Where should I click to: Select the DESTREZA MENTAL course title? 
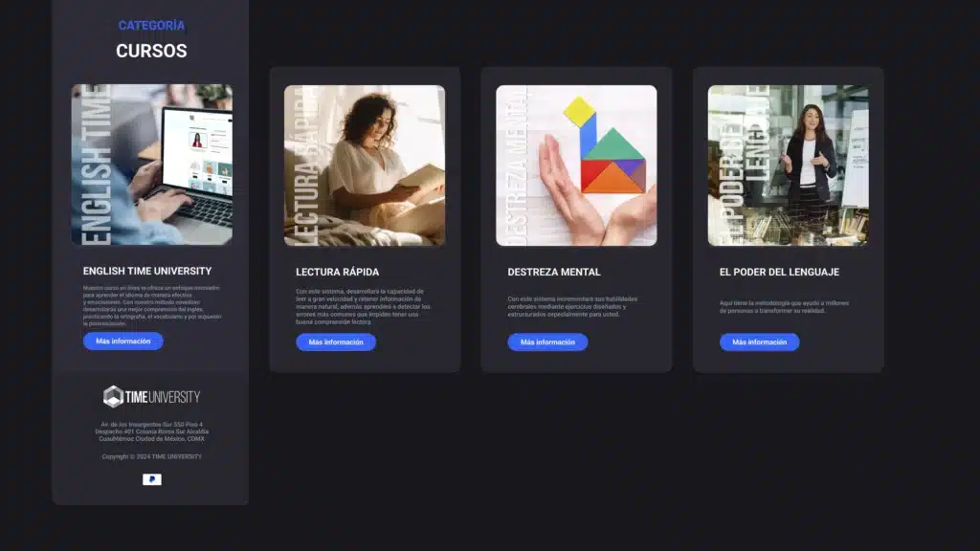[554, 272]
